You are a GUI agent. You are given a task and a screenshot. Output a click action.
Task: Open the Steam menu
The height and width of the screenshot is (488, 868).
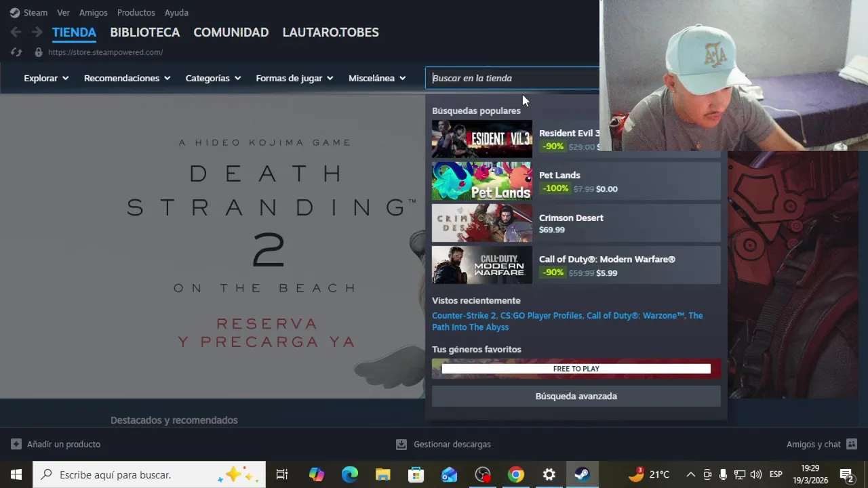pyautogui.click(x=35, y=12)
